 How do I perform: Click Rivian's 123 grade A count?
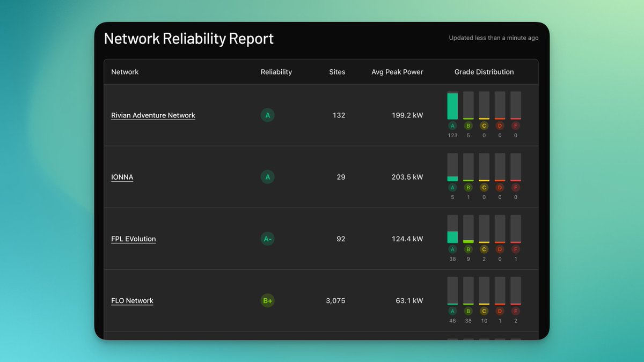(452, 136)
